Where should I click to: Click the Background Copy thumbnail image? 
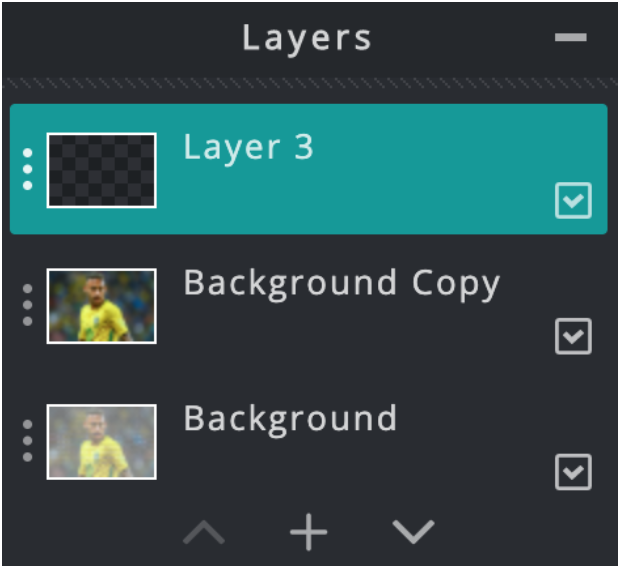coord(101,306)
